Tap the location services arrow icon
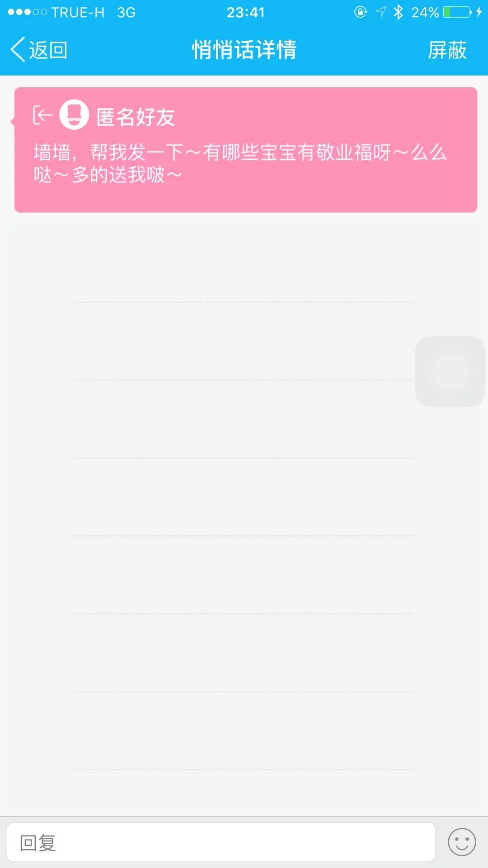The image size is (488, 868). tap(381, 12)
